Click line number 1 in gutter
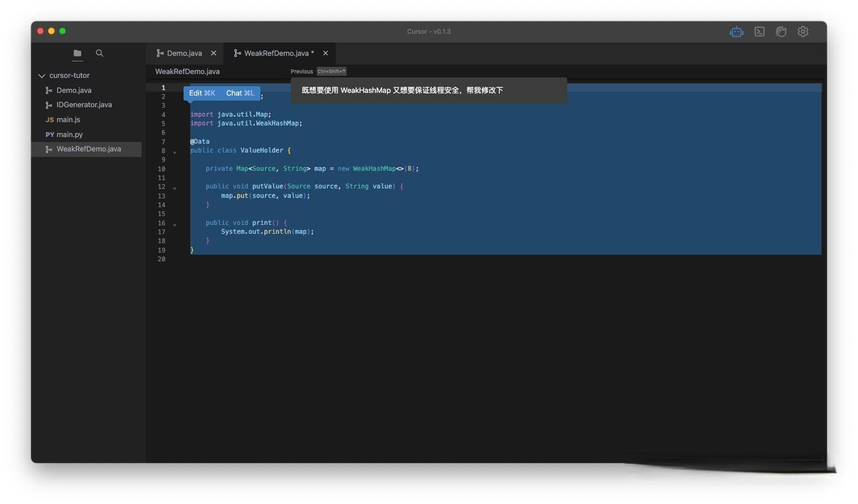The image size is (858, 504). pos(163,87)
